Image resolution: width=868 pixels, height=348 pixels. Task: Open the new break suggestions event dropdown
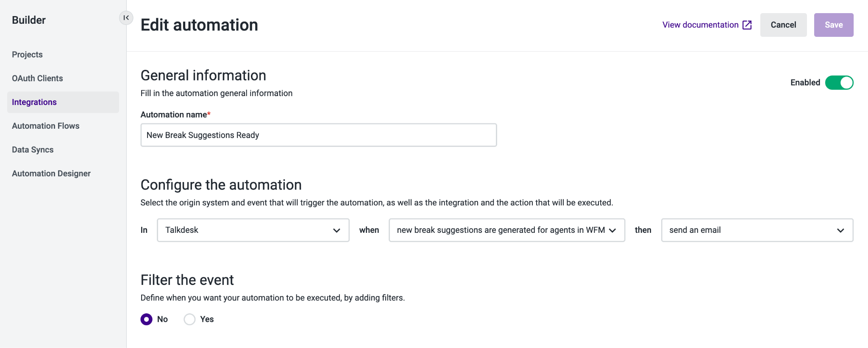[x=507, y=230]
